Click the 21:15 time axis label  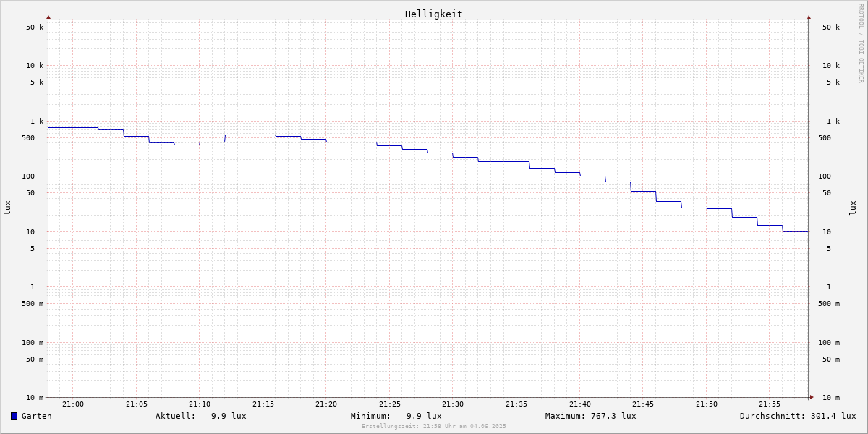pos(263,404)
